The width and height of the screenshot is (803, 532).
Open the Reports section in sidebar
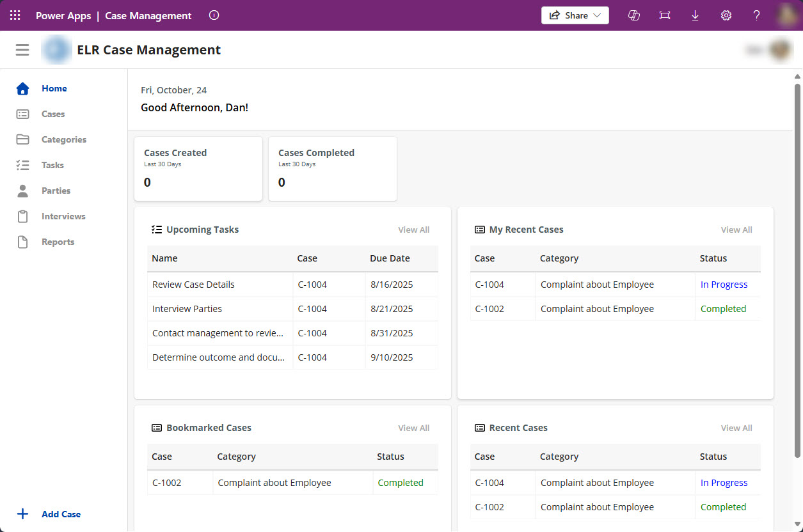click(58, 242)
